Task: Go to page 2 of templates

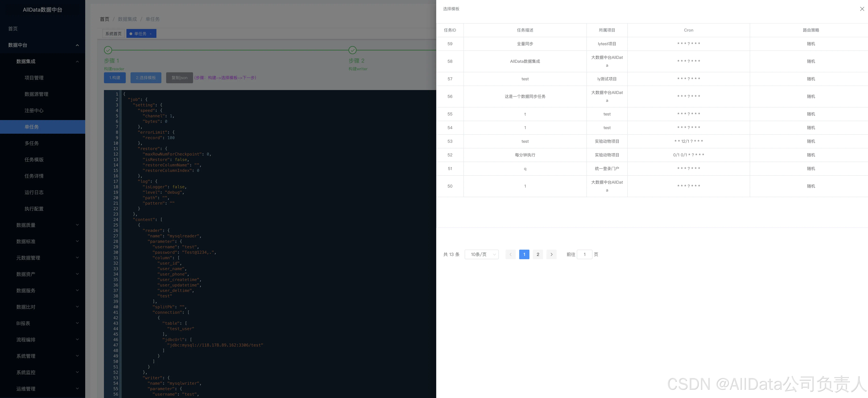Action: click(x=538, y=254)
